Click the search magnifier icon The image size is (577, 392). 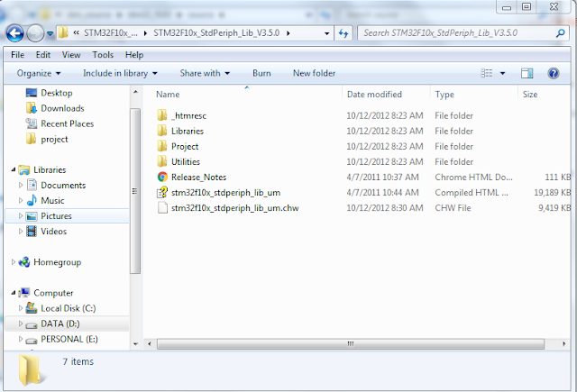coord(560,33)
